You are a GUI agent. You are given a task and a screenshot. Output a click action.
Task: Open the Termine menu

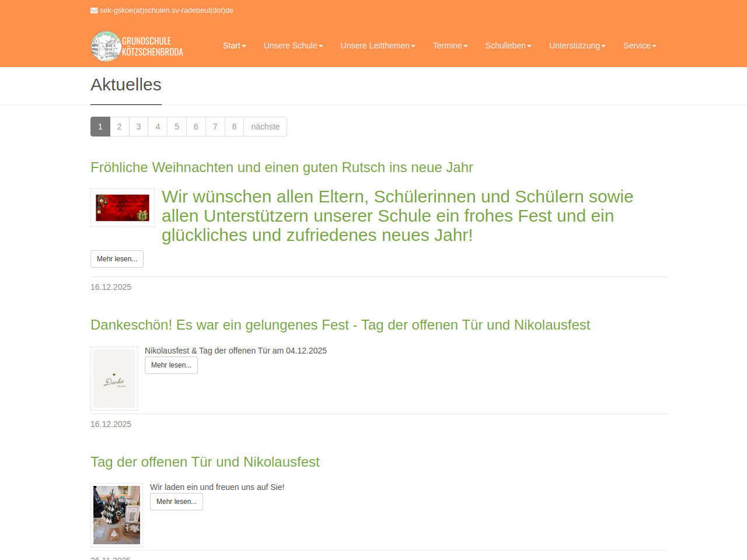click(x=450, y=45)
